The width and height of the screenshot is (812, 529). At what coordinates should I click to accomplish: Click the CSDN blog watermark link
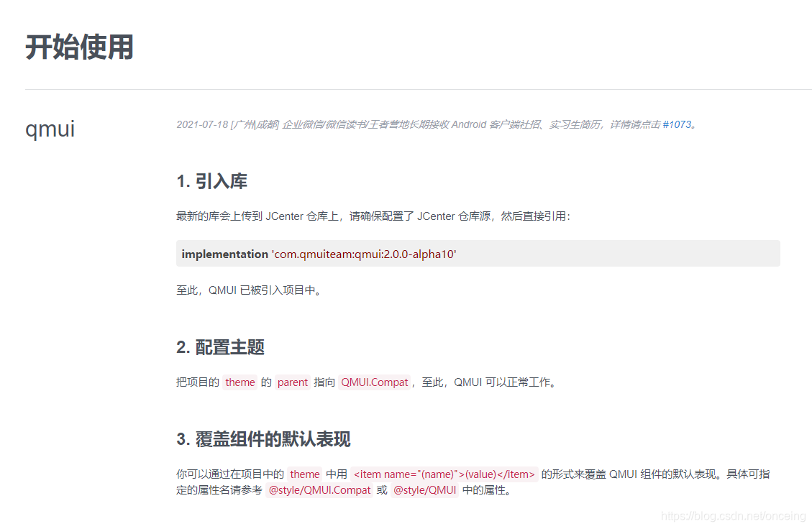pyautogui.click(x=732, y=515)
